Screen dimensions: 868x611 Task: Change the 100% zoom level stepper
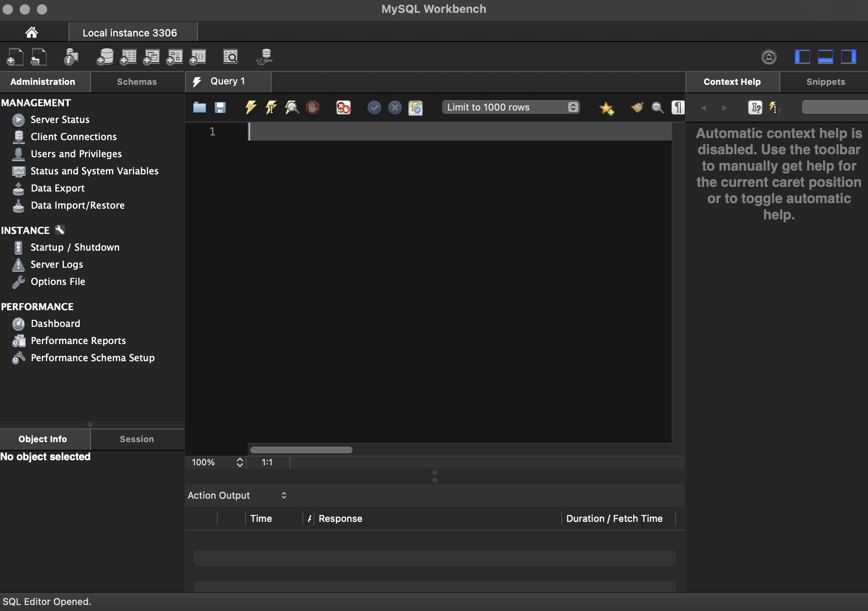click(239, 462)
